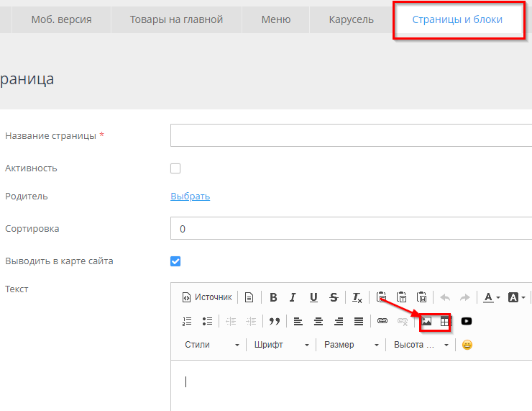
Task: Click the Выбрать parent link
Action: [190, 197]
